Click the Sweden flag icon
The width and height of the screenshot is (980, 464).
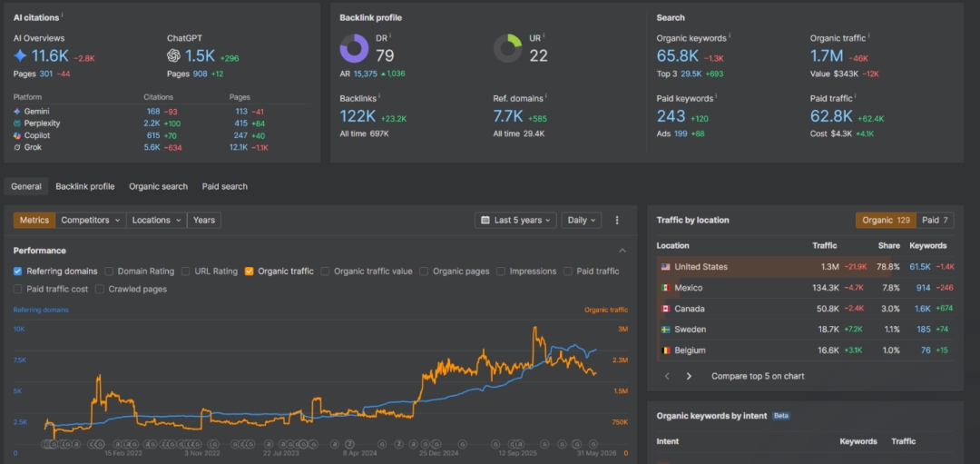tap(666, 330)
